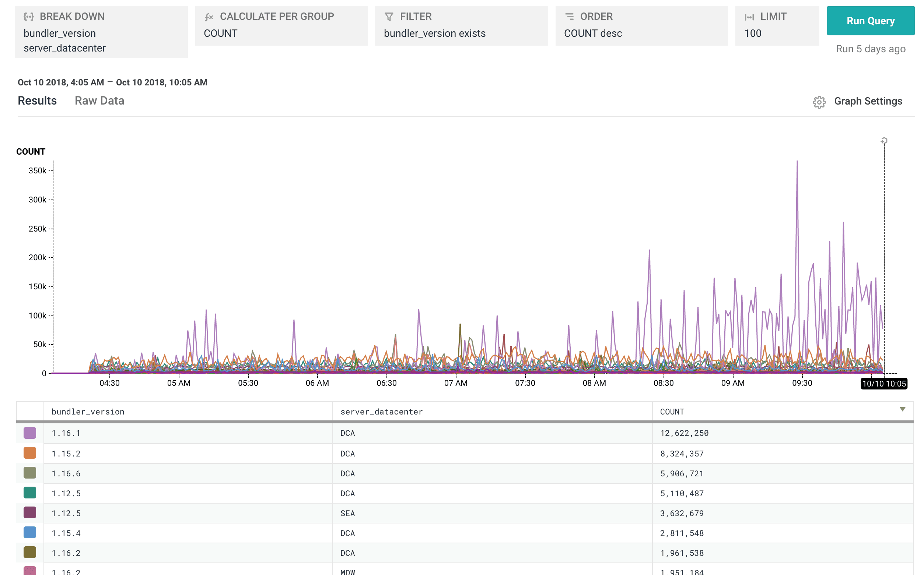Click the 1.16.1 DCA series color swatch

point(29,433)
